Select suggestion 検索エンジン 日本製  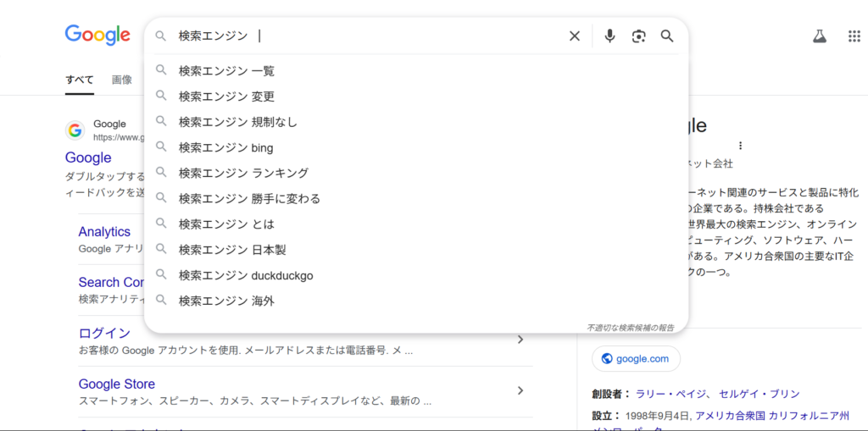pos(416,250)
